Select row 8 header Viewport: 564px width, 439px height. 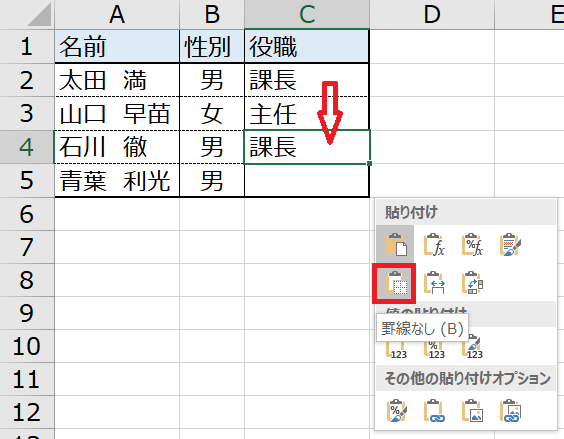click(x=27, y=280)
